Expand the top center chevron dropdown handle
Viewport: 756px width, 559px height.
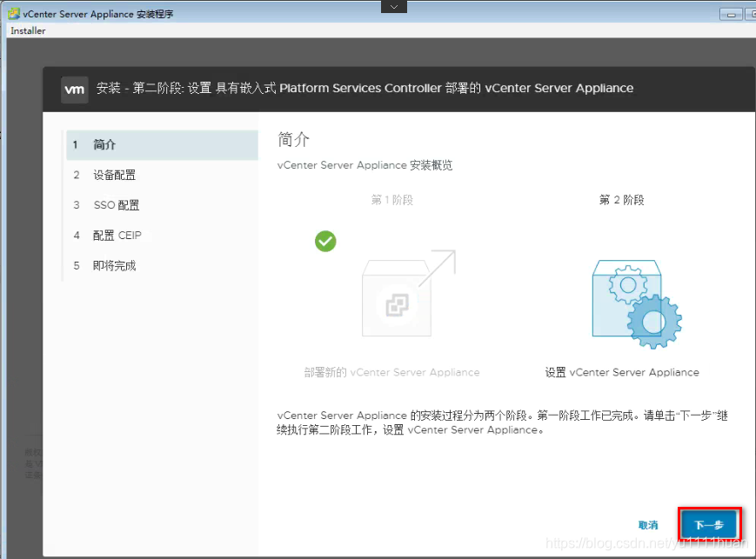click(x=394, y=7)
